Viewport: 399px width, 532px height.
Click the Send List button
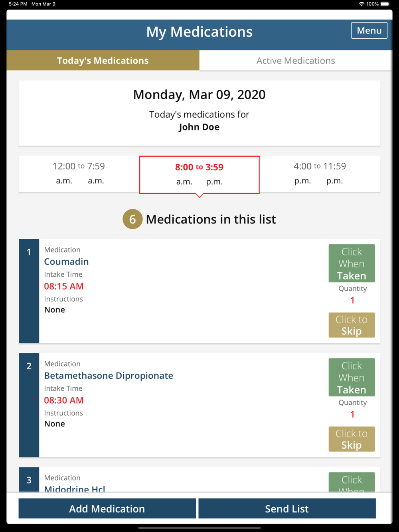point(287,509)
